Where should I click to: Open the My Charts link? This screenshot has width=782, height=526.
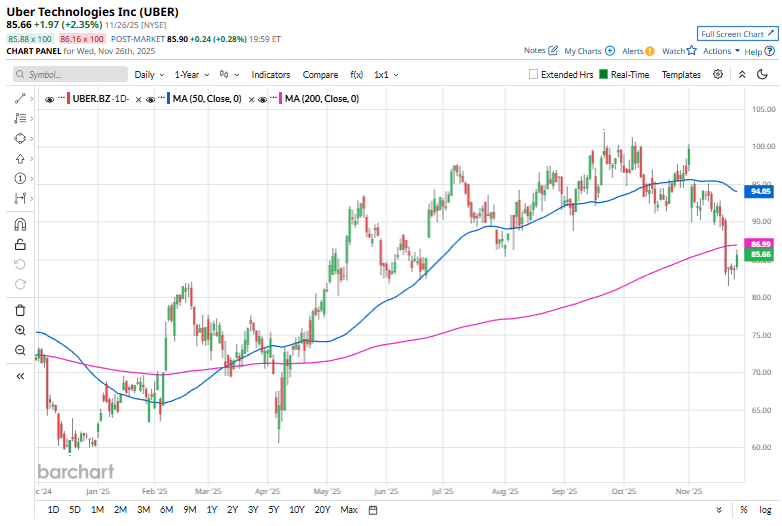coord(589,50)
